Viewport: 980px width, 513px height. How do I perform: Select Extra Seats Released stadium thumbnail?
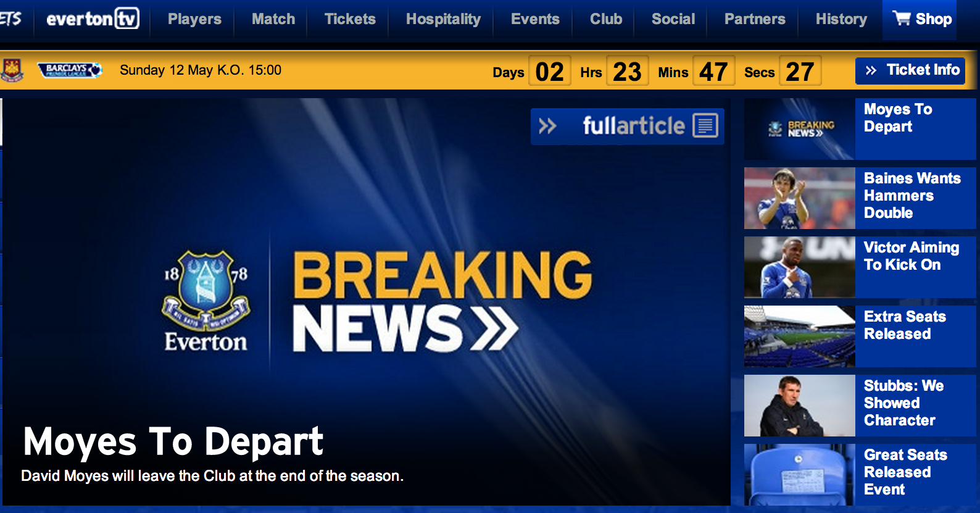[800, 336]
